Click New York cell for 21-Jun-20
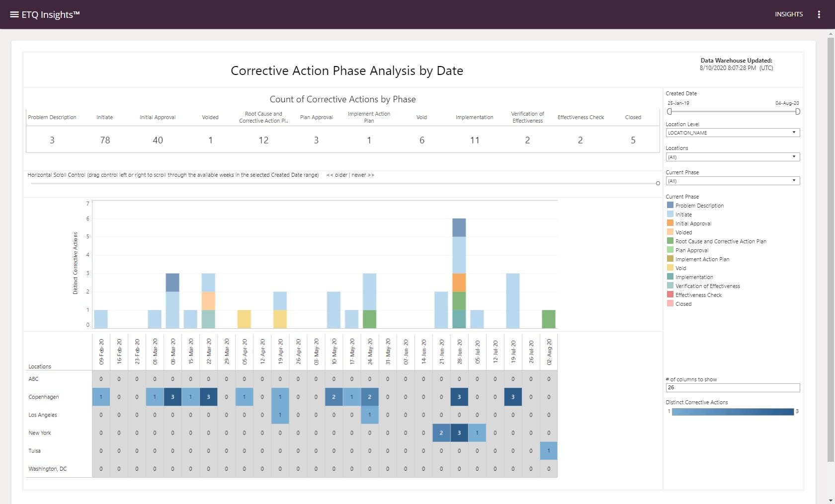835x504 pixels. coord(441,432)
